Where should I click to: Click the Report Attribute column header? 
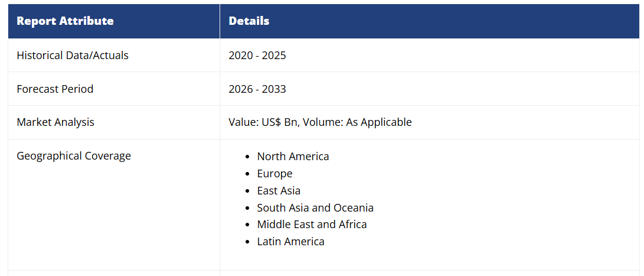pos(65,21)
